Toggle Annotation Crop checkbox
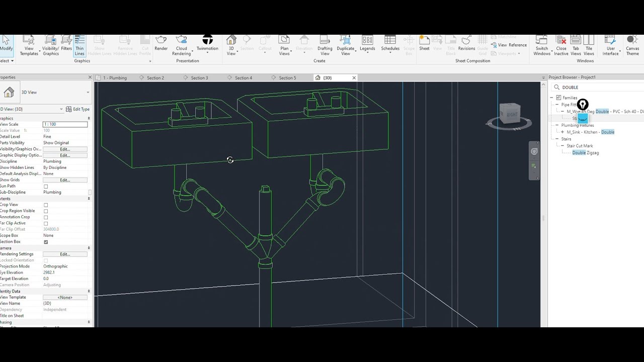The height and width of the screenshot is (362, 644). point(46,217)
